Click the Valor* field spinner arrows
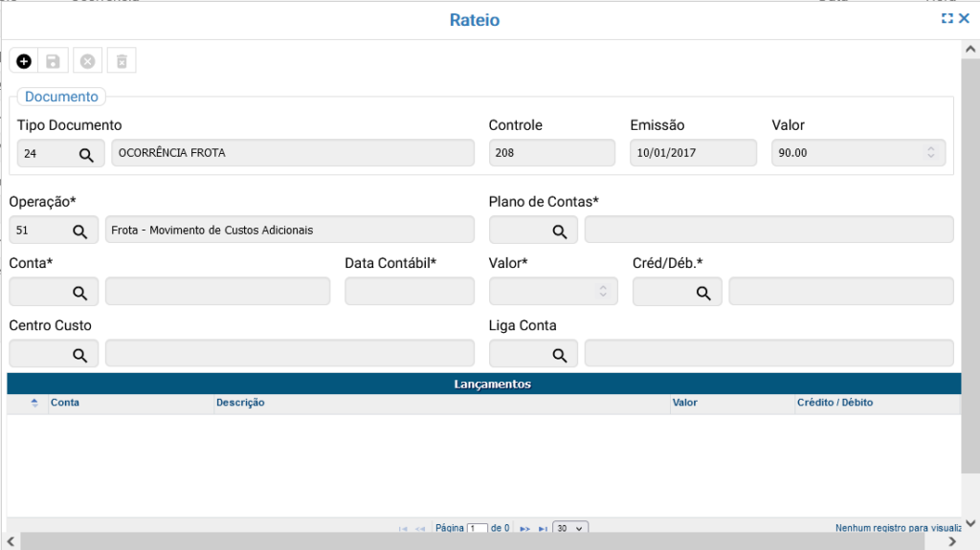 603,292
